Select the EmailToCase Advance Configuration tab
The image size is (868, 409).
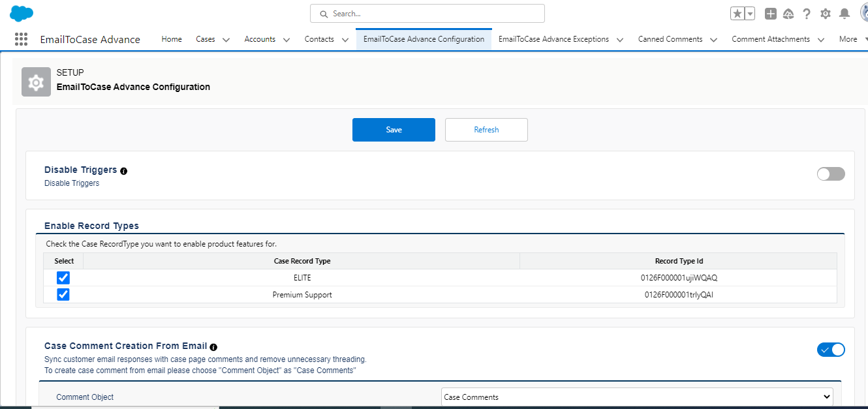[424, 39]
